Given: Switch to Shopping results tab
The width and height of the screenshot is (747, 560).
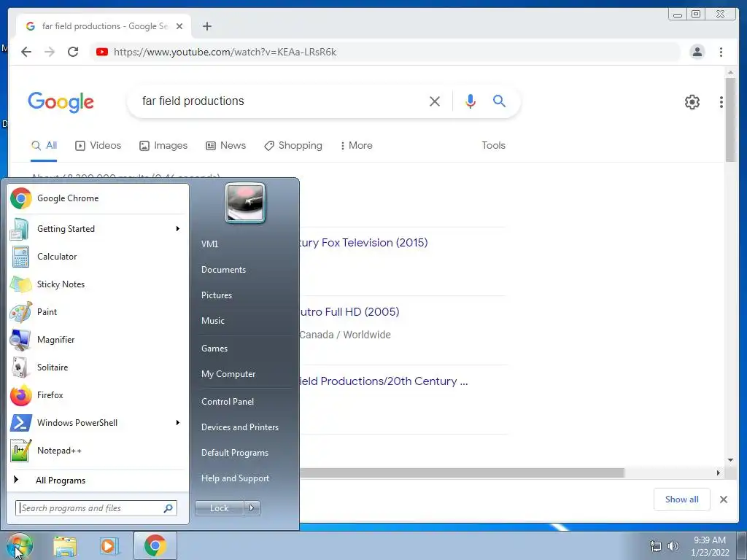Looking at the screenshot, I should [x=293, y=145].
